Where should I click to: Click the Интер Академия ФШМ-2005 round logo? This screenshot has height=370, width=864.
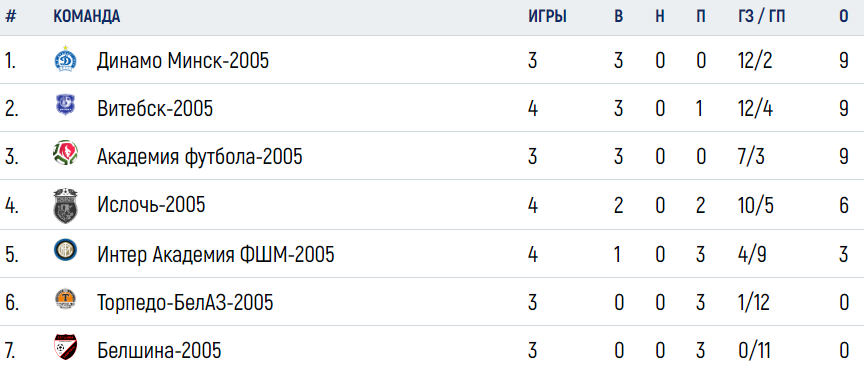pyautogui.click(x=66, y=251)
